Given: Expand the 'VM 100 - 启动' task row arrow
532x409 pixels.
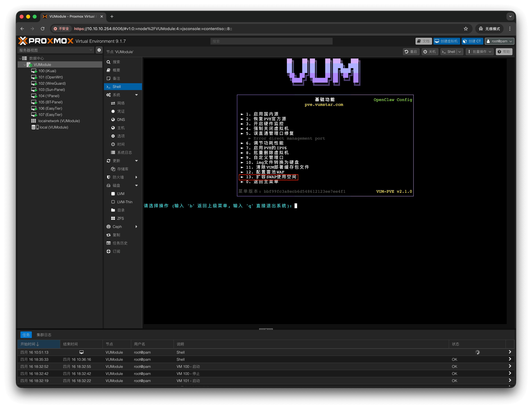Looking at the screenshot, I should 510,366.
